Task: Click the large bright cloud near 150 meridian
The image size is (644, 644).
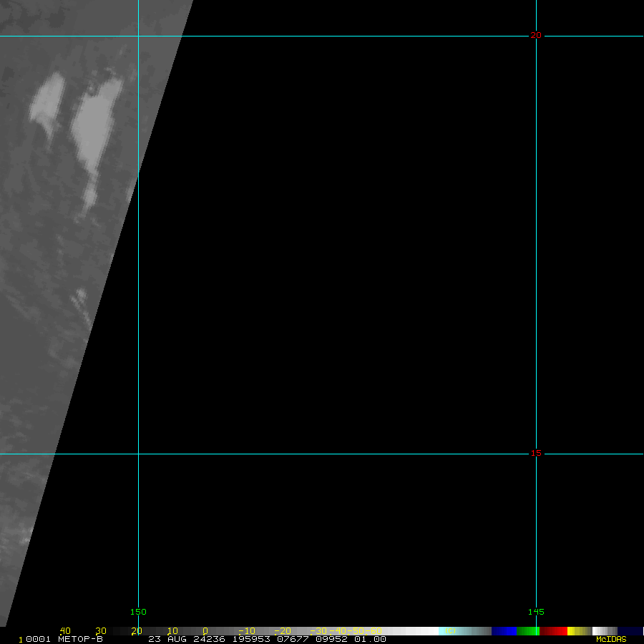Action: tap(97, 129)
